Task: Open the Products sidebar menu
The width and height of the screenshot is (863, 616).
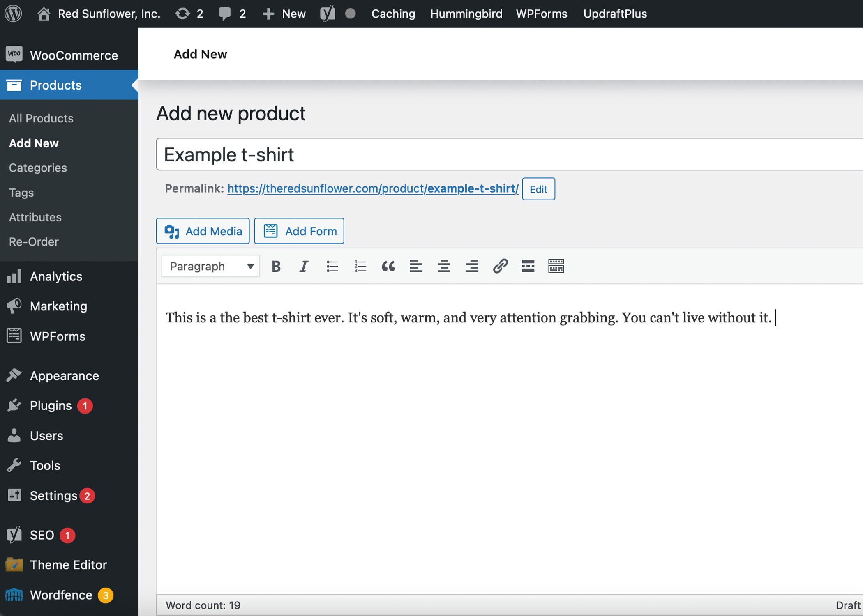Action: point(69,85)
